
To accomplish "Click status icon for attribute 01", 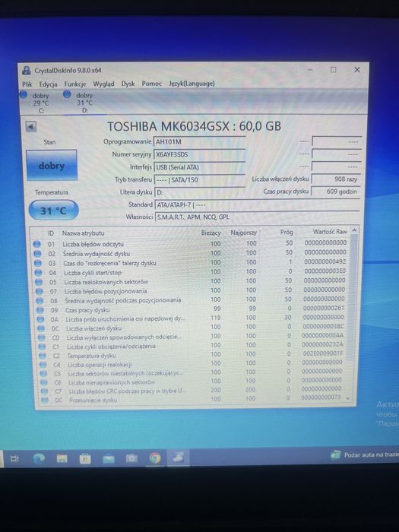I will (37, 244).
